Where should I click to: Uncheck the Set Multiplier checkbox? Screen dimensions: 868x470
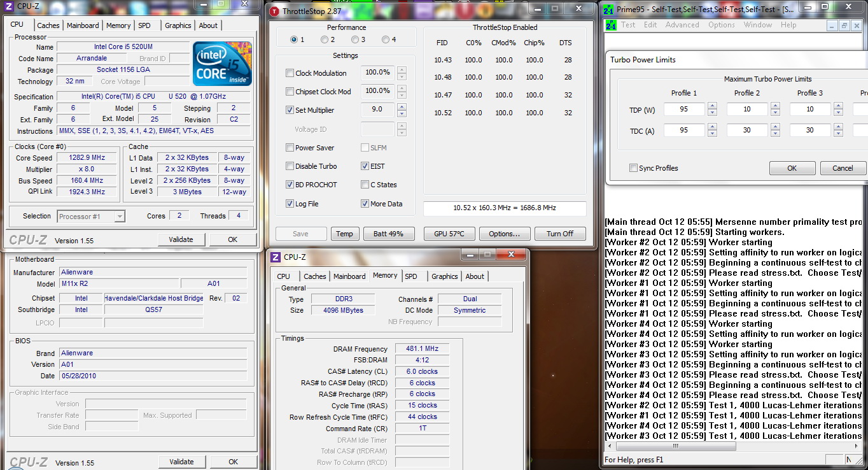pyautogui.click(x=290, y=110)
